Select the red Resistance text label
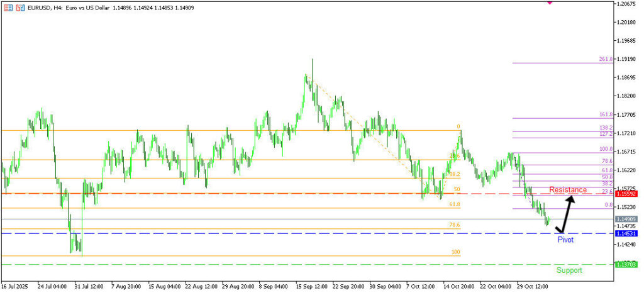 point(568,190)
